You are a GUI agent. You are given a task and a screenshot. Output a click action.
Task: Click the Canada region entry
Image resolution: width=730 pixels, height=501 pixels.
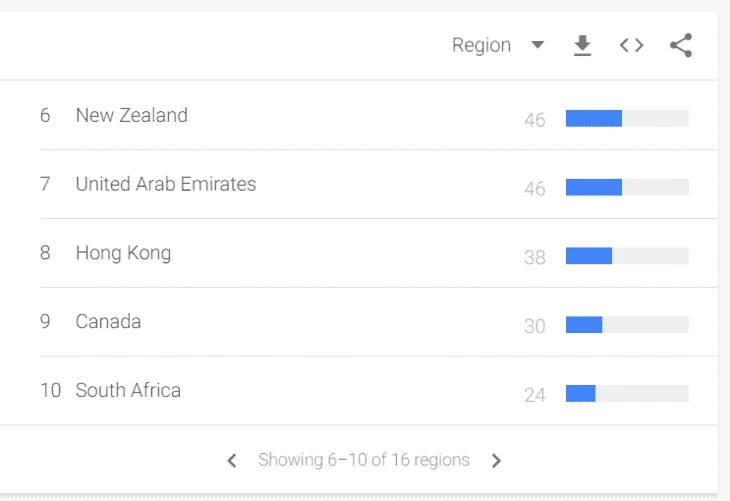tap(108, 321)
